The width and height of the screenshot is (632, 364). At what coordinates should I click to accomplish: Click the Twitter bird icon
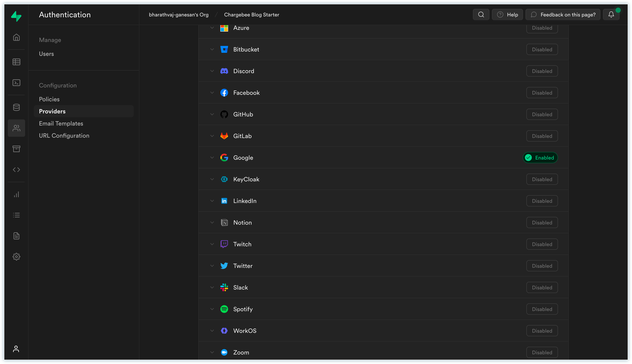click(224, 266)
